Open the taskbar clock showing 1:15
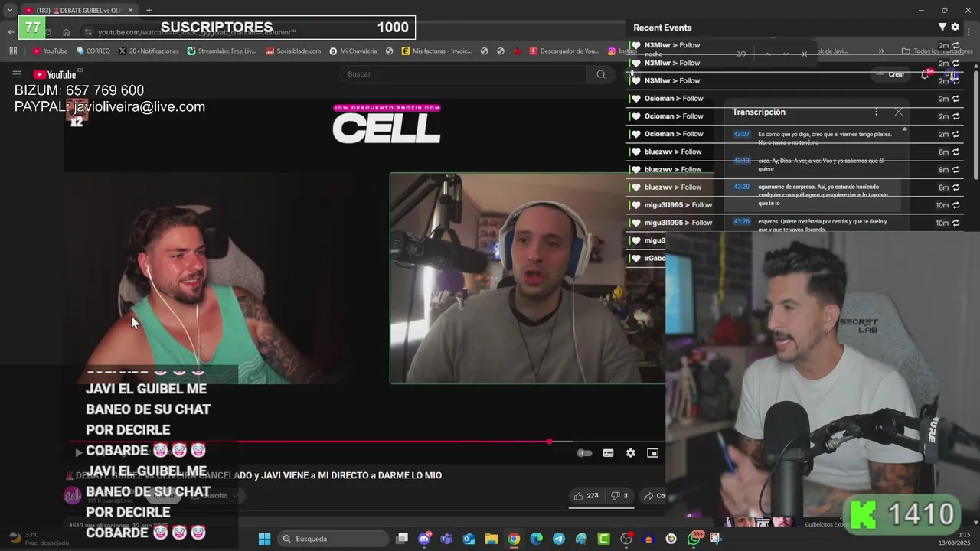Viewport: 980px width, 551px height. 954,539
